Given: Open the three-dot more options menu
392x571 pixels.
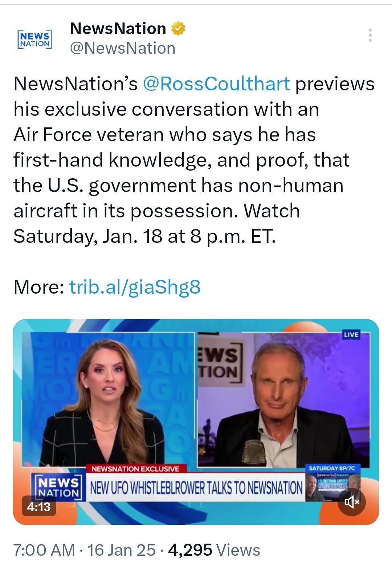Looking at the screenshot, I should tap(370, 35).
